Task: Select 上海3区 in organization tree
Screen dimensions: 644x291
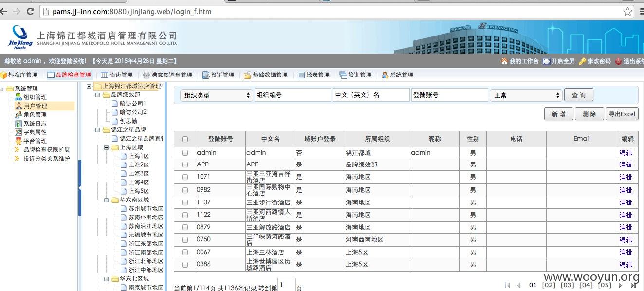Action: pyautogui.click(x=139, y=174)
